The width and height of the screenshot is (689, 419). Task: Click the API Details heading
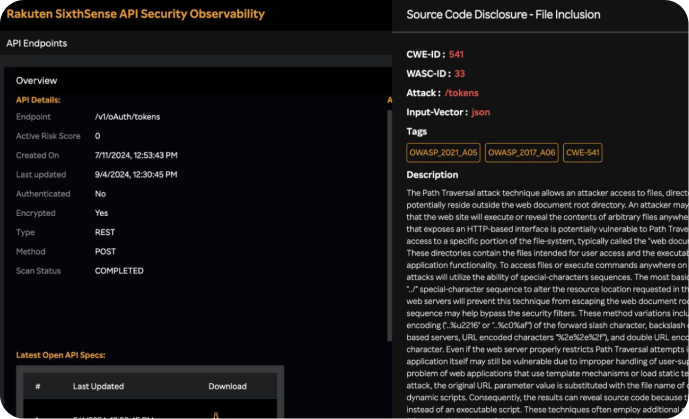38,100
